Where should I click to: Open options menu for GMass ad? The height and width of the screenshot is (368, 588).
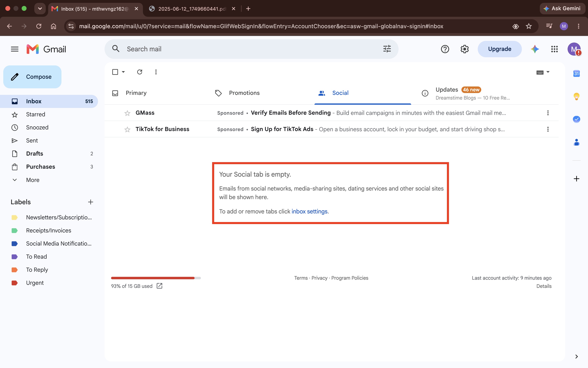548,113
